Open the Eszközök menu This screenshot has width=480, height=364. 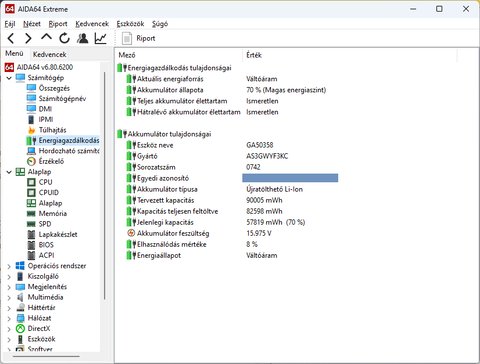(130, 24)
